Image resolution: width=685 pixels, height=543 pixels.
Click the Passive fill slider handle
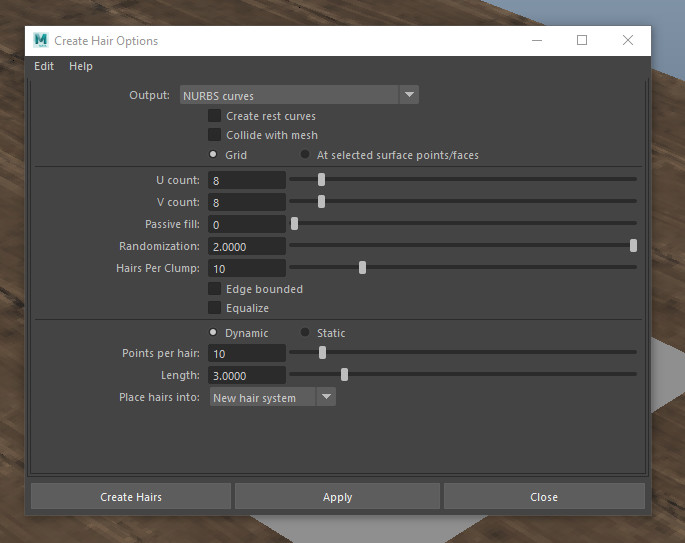click(294, 223)
